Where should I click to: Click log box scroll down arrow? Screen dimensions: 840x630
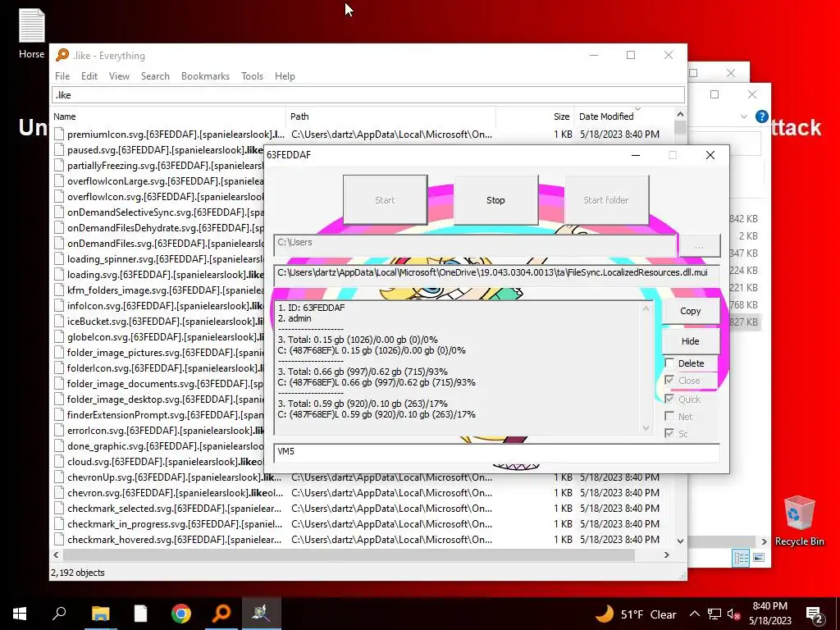point(646,428)
